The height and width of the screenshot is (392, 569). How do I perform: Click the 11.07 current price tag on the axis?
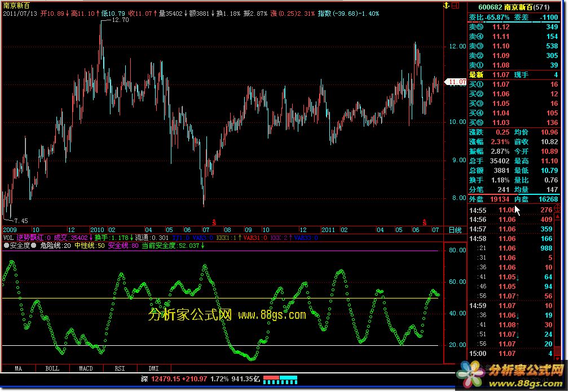(456, 82)
